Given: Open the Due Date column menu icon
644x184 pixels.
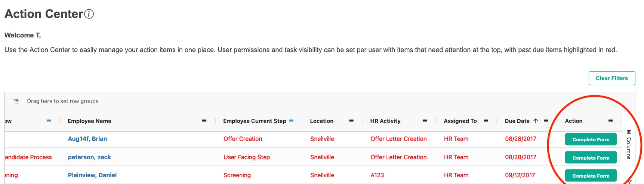Looking at the screenshot, I should [x=546, y=121].
